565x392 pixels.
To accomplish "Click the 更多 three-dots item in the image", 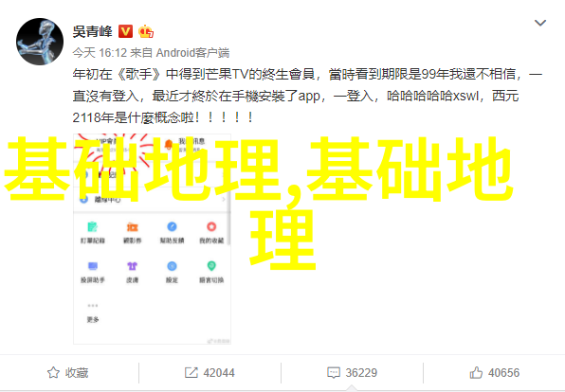I will click(x=93, y=312).
